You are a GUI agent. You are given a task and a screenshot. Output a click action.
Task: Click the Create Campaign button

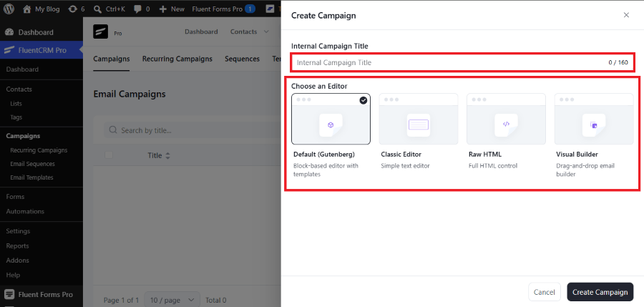(x=600, y=292)
